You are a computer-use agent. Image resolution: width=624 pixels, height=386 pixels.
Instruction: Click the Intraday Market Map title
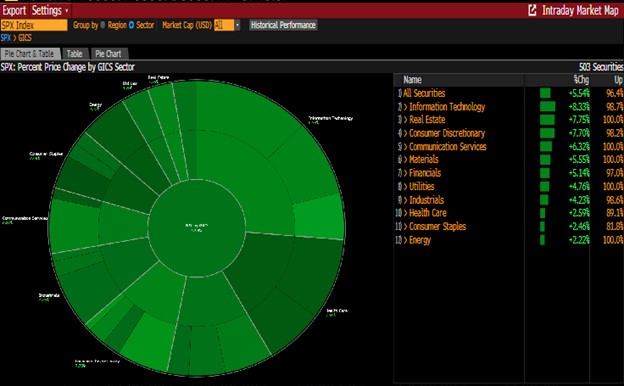pyautogui.click(x=580, y=10)
